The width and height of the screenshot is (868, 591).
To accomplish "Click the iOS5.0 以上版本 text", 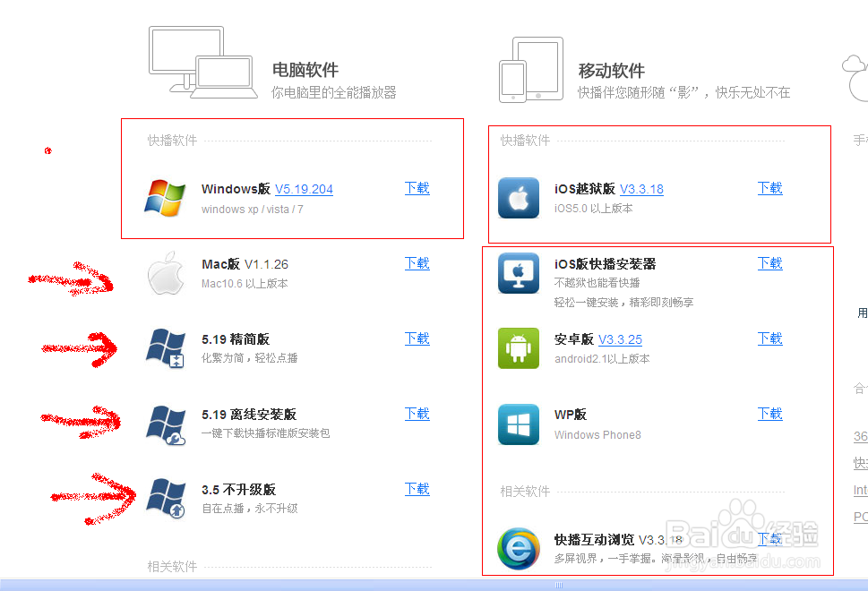I will click(593, 209).
